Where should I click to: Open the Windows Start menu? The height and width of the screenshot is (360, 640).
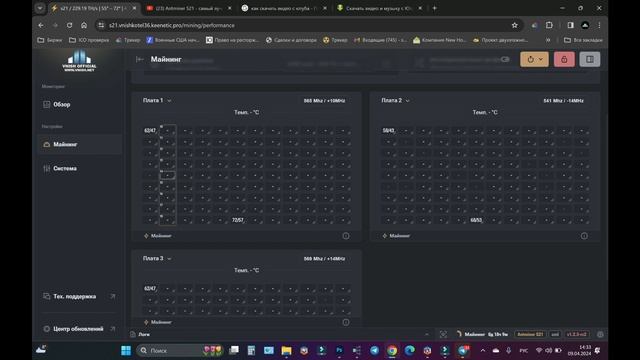126,351
